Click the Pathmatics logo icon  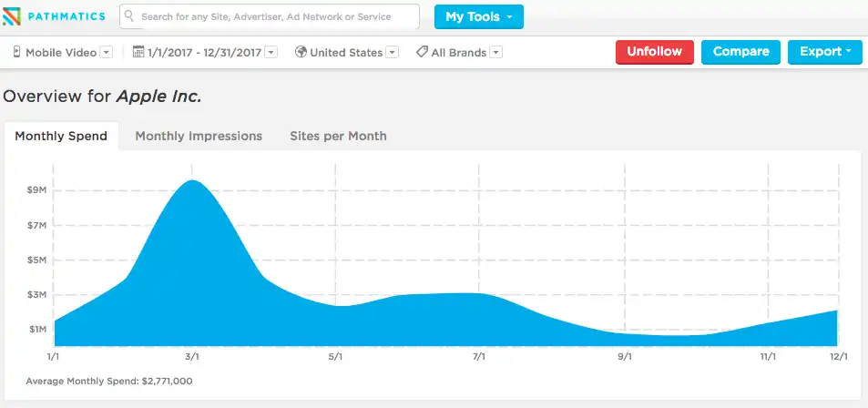(x=11, y=16)
